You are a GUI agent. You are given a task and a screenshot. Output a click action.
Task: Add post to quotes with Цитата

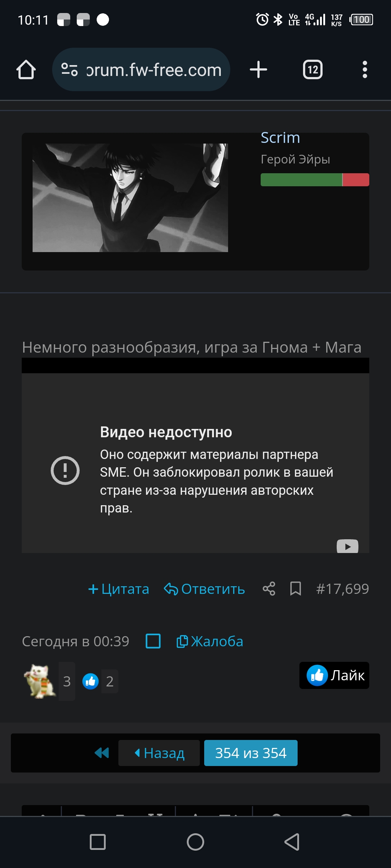(118, 589)
